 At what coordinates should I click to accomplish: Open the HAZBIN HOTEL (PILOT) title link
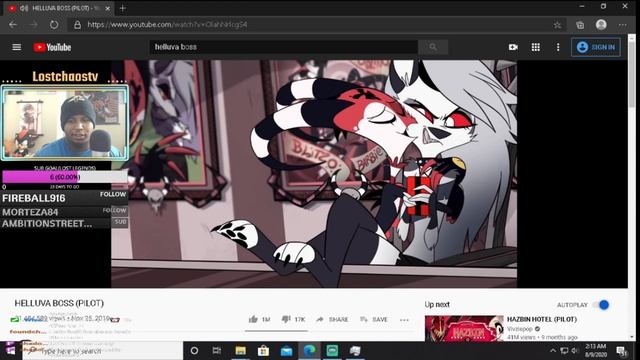coord(542,319)
